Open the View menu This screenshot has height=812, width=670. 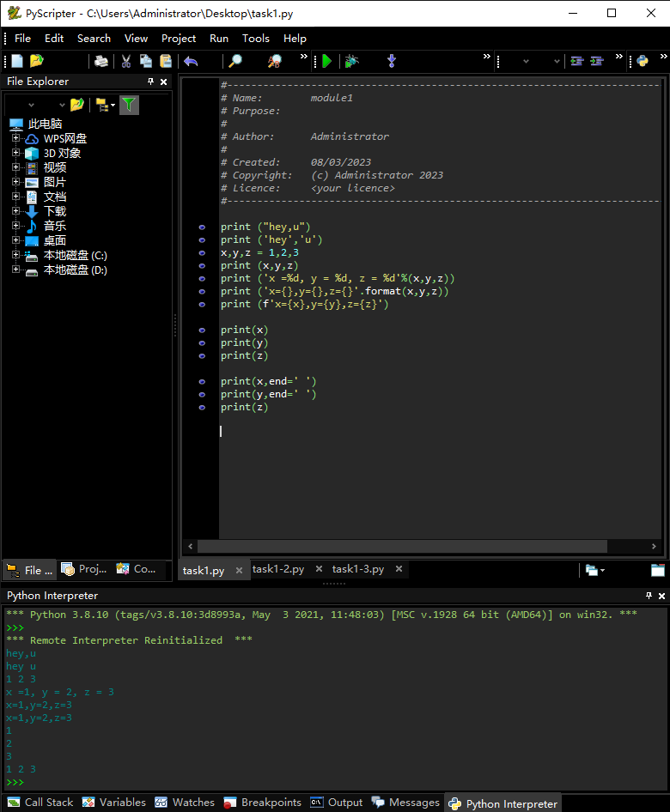136,39
